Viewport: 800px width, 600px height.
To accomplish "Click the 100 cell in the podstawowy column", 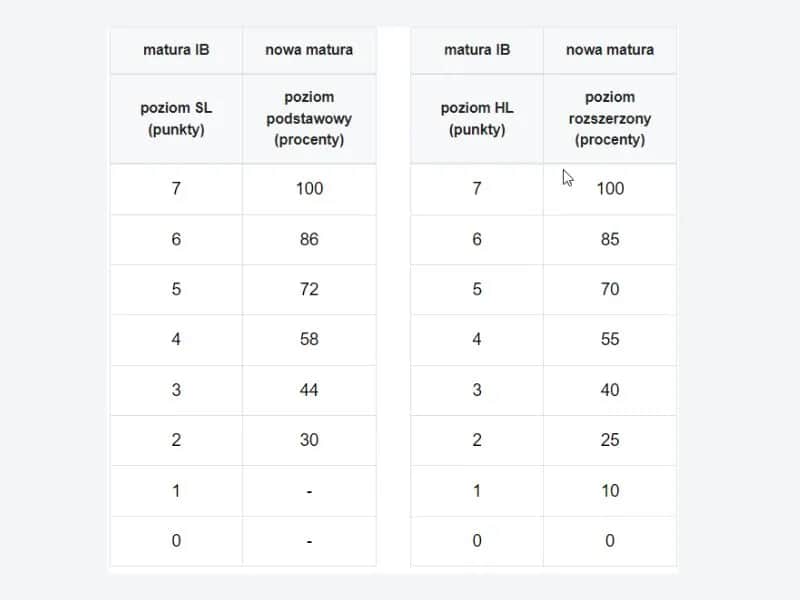I will click(x=309, y=188).
